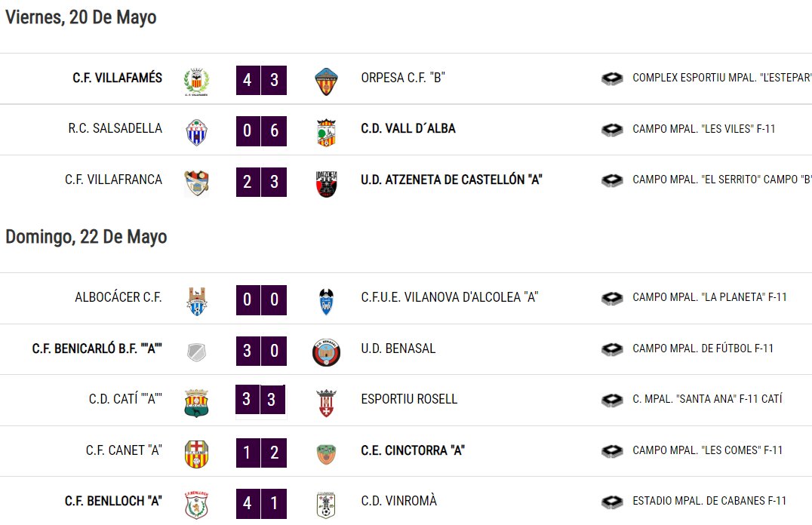Click the C.F.U.E. Vilanova d'Alcolea "A" name
This screenshot has height=525, width=812.
click(450, 297)
